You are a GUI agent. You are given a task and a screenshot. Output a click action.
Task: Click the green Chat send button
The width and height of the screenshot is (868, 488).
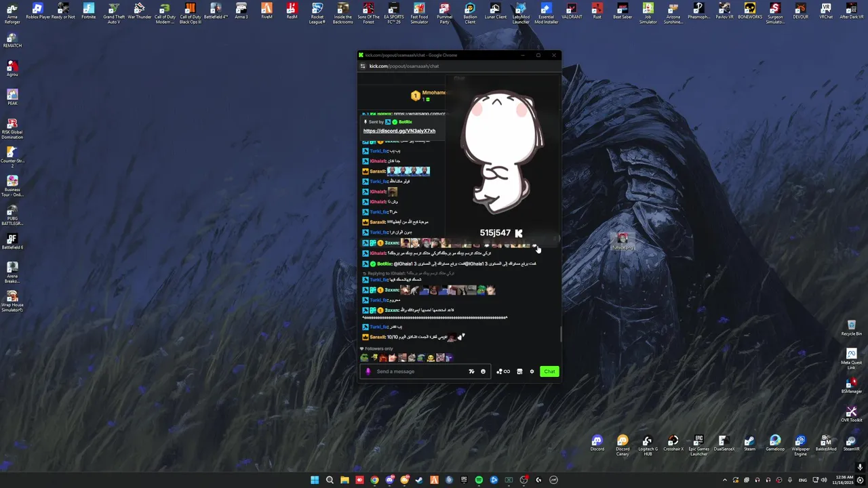click(549, 371)
